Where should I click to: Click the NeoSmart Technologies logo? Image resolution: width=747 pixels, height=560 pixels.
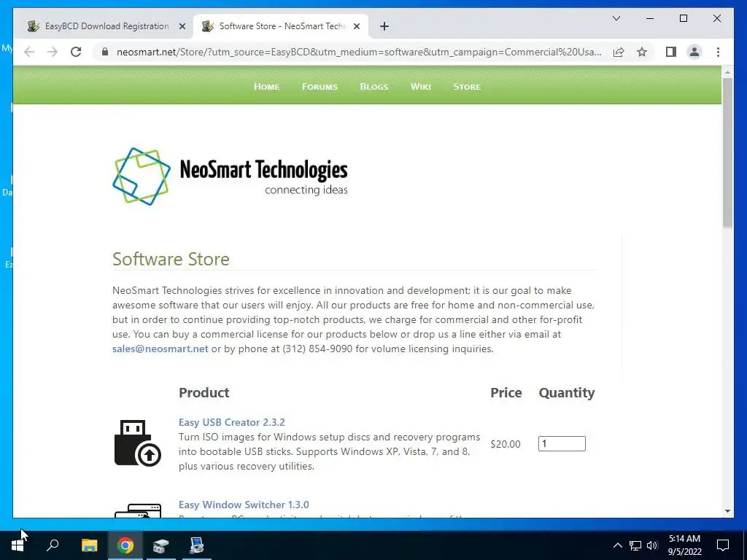230,176
